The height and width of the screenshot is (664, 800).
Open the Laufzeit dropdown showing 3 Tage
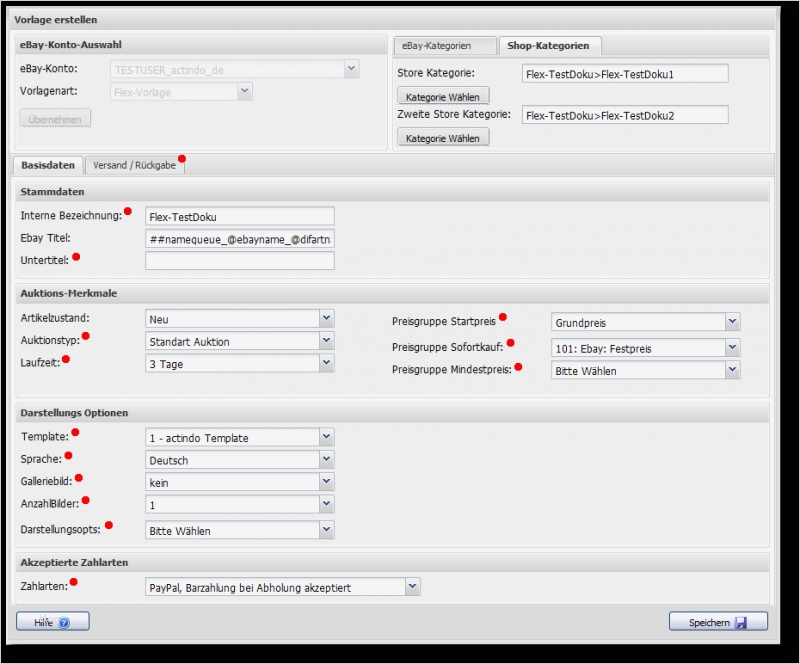coord(327,363)
